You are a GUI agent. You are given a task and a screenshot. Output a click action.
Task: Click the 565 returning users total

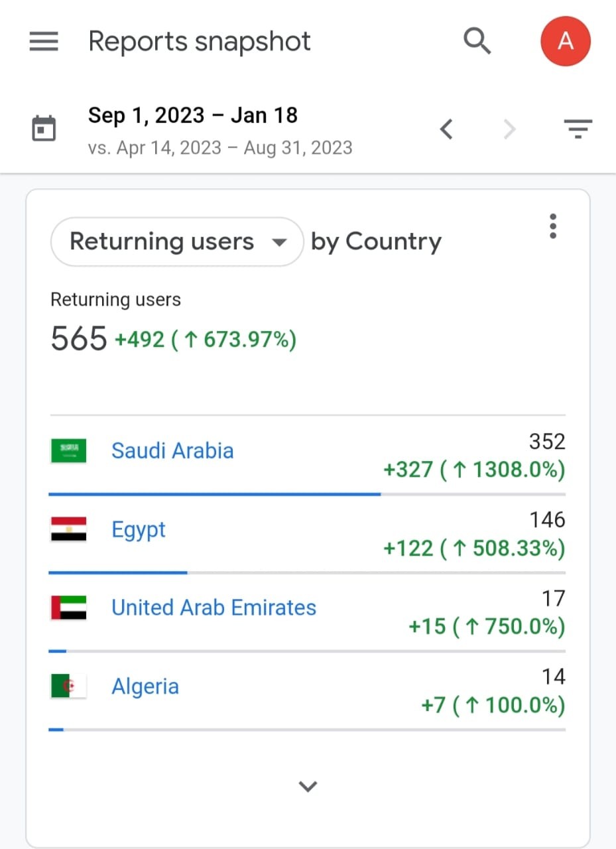pyautogui.click(x=78, y=339)
